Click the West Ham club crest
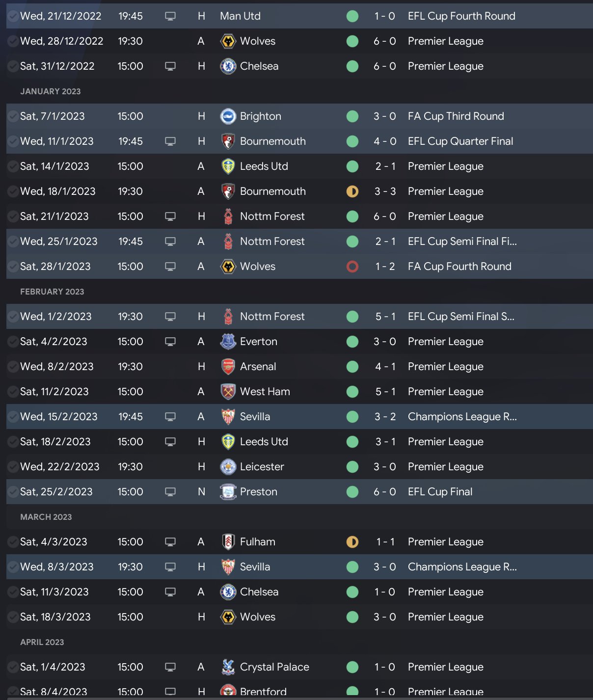The width and height of the screenshot is (593, 700). click(x=228, y=392)
